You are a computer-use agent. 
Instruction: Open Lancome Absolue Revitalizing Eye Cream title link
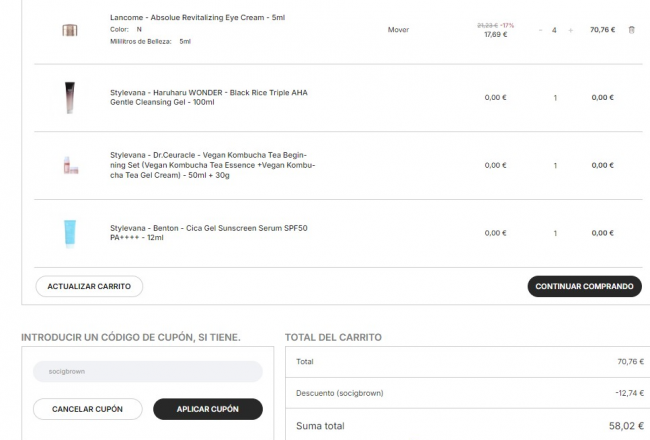click(197, 17)
